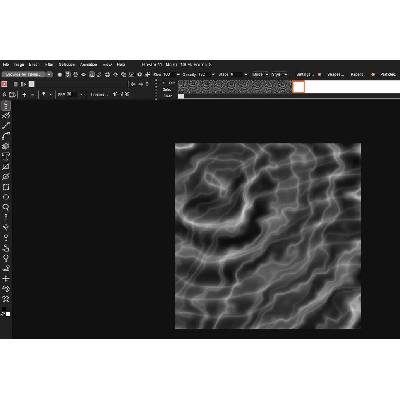Screen dimensions: 400x400
Task: Select the triangle polygon tool in left toolbar
Action: tap(6, 166)
